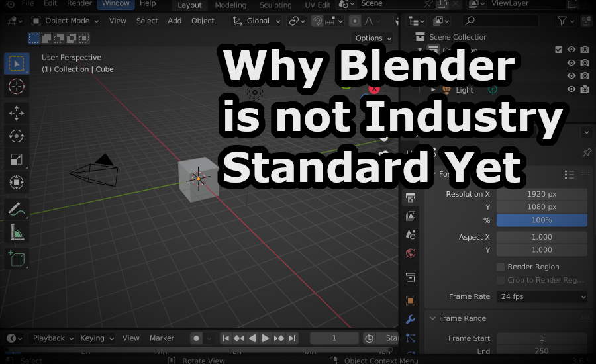Choose the Move tool
Viewport: 596px width, 364px height.
pyautogui.click(x=17, y=113)
